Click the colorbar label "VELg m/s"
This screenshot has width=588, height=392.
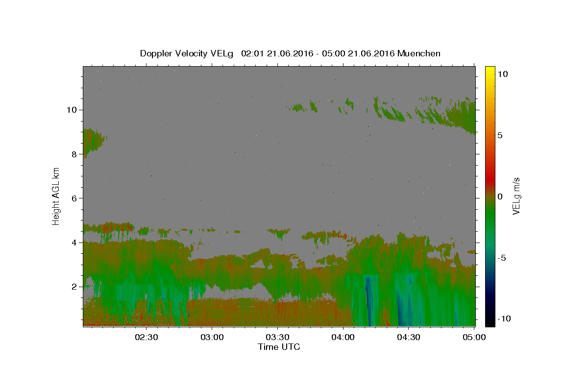coord(516,196)
